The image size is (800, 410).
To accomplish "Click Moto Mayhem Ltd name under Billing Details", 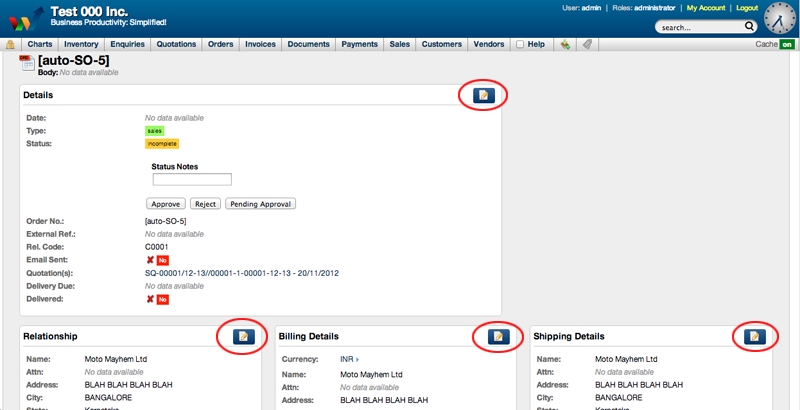I will (371, 374).
